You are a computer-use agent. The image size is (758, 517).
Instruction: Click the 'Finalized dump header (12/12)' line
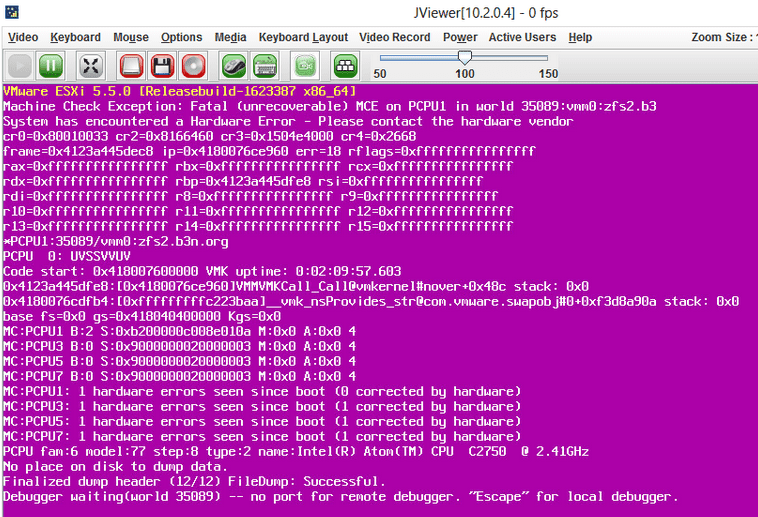[x=194, y=481]
